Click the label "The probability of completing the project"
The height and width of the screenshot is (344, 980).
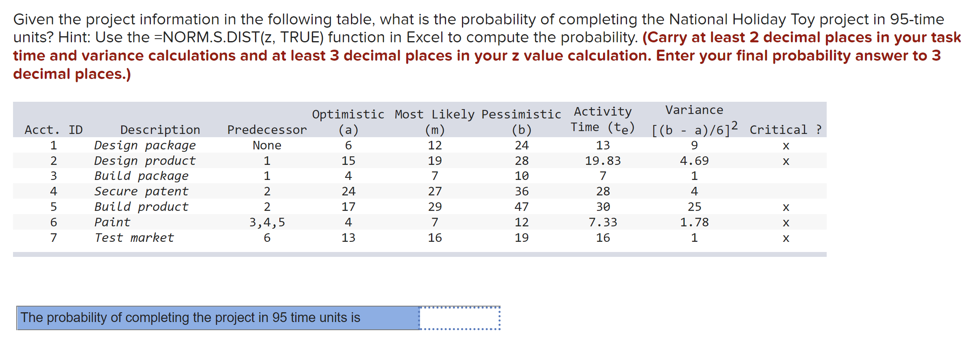pos(190,318)
